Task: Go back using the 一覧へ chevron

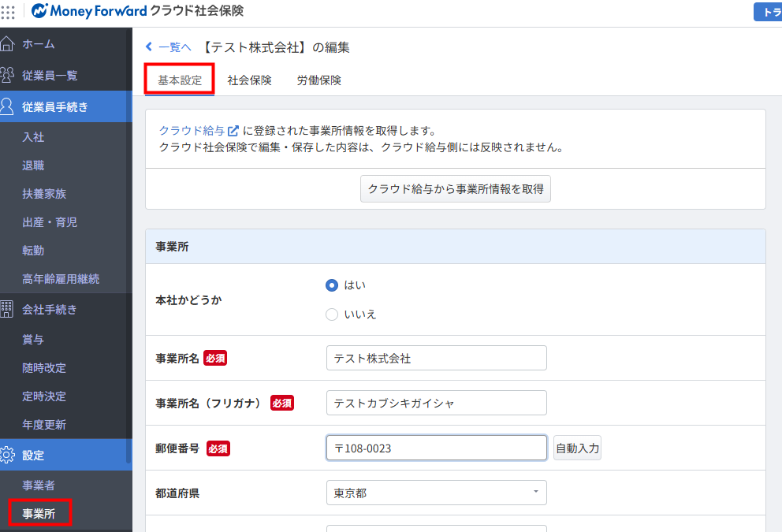Action: pos(149,47)
